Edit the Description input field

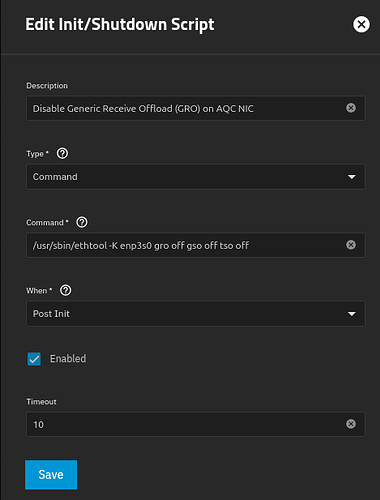pos(196,108)
